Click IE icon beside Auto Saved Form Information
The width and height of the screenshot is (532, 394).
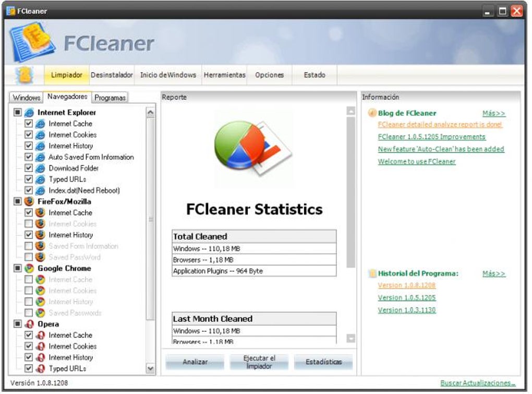(40, 157)
